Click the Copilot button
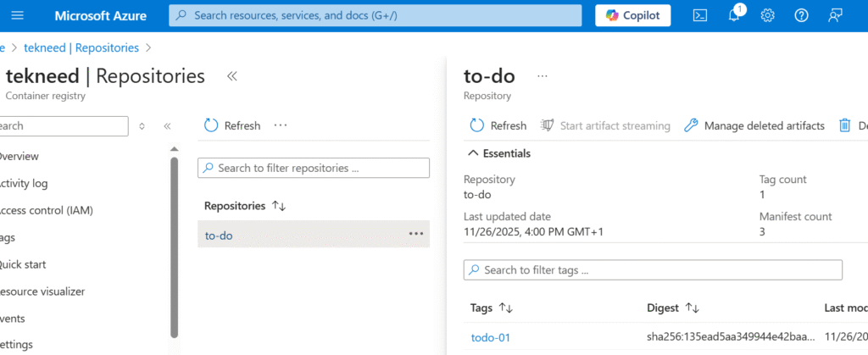Viewport: 868px width, 355px height. [633, 15]
